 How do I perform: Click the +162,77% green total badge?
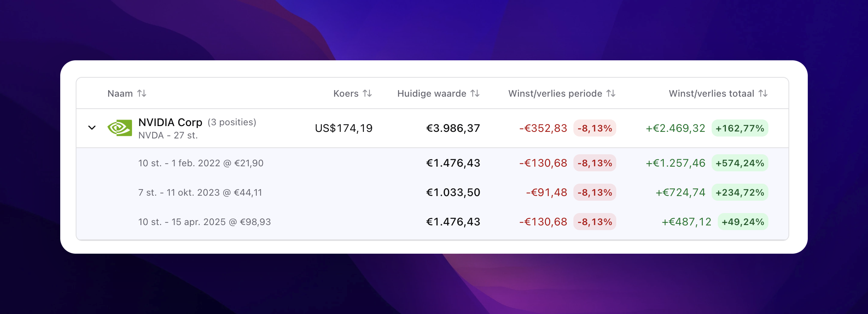point(740,128)
